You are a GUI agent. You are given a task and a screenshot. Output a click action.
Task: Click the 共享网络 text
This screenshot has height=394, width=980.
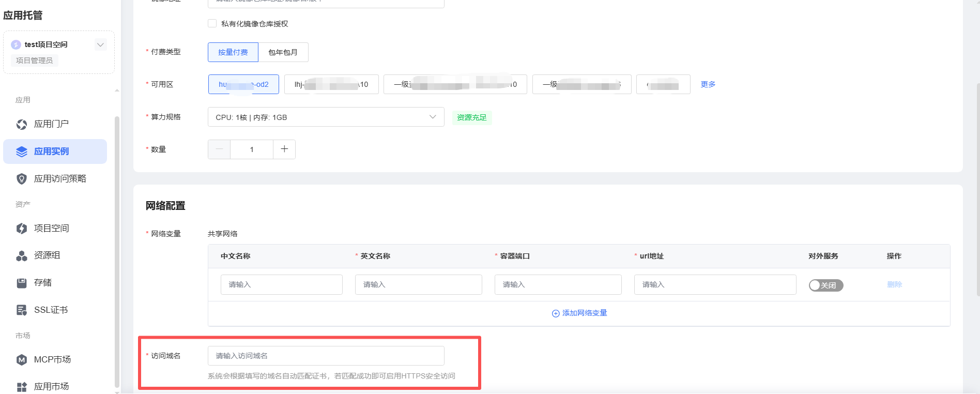coord(223,234)
